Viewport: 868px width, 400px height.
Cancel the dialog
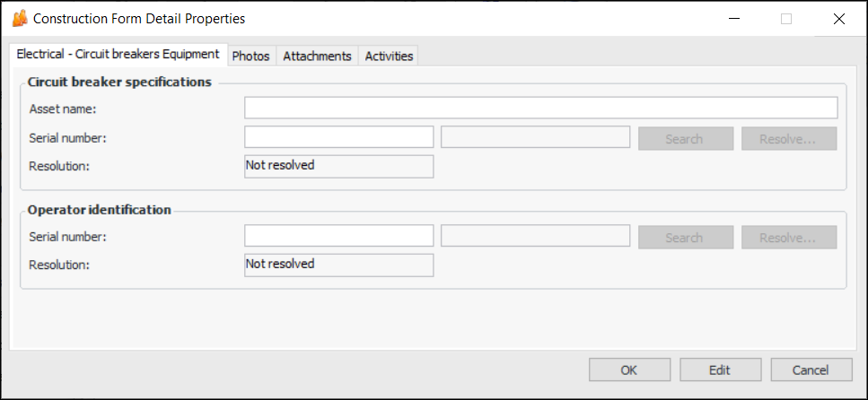pos(811,370)
